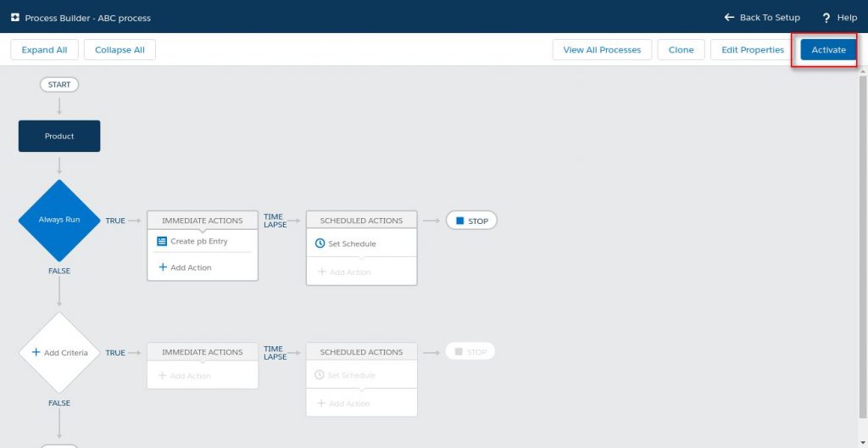Select the Always Run criteria diamond
868x448 pixels.
pos(59,220)
